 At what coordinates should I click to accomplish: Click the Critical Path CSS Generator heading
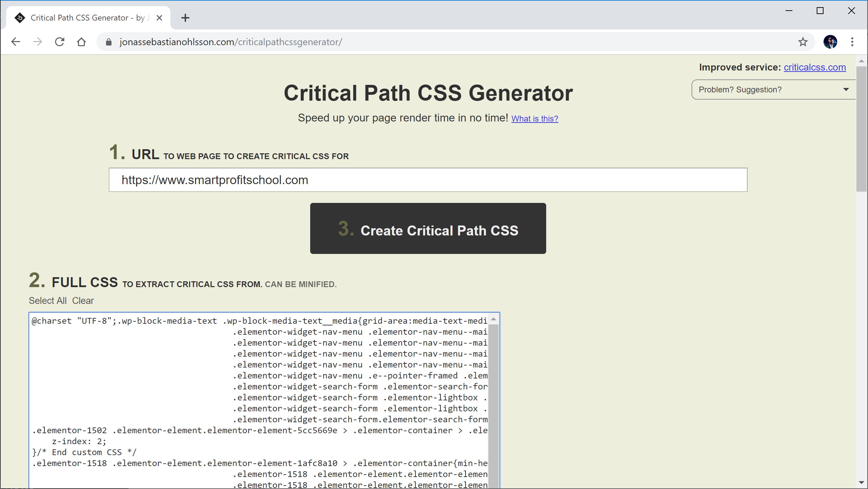click(x=428, y=93)
